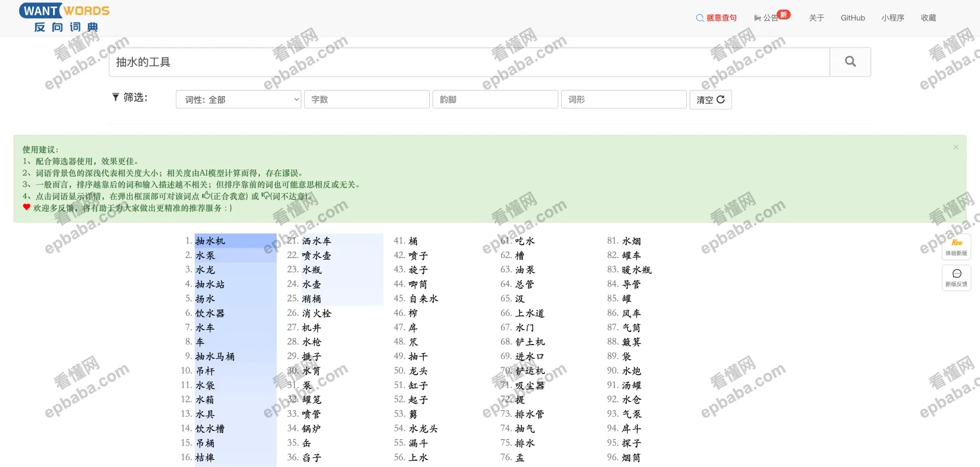
Task: Select result word 水龙
Action: [206, 270]
